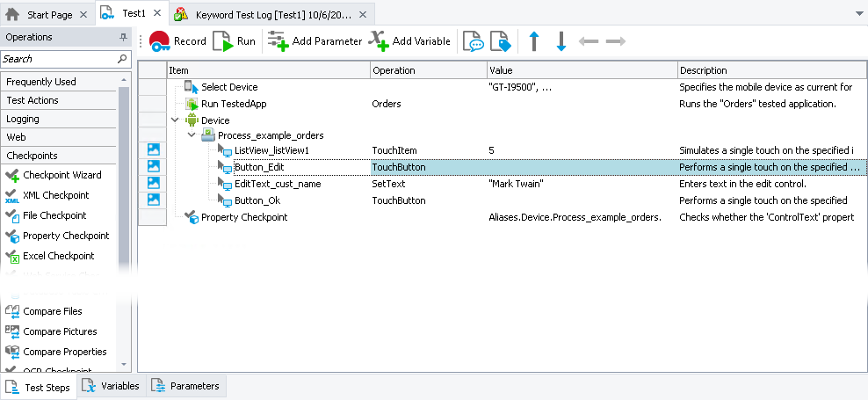Click the comment bubble toolbar icon

coord(473,40)
